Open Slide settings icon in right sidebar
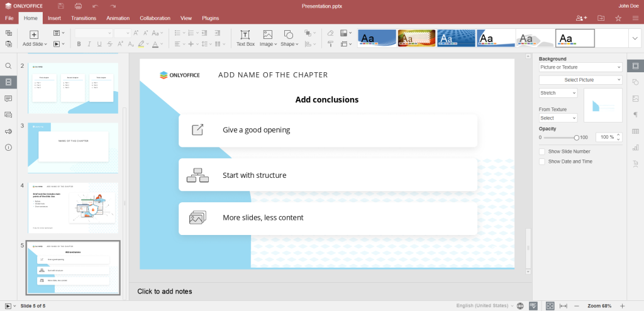The width and height of the screenshot is (644, 311). point(635,65)
